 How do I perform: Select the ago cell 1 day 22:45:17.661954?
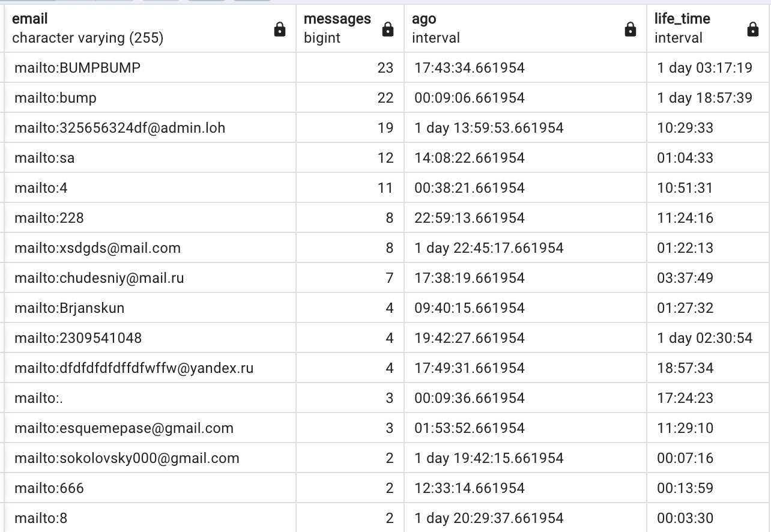pyautogui.click(x=489, y=248)
